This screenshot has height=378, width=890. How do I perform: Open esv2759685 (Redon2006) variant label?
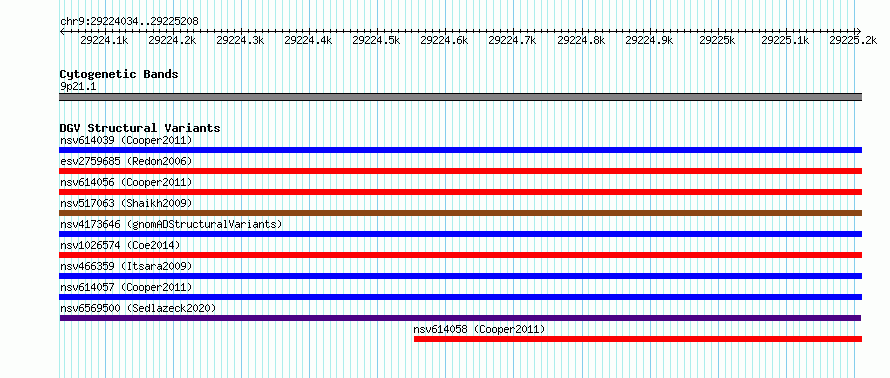click(x=126, y=161)
